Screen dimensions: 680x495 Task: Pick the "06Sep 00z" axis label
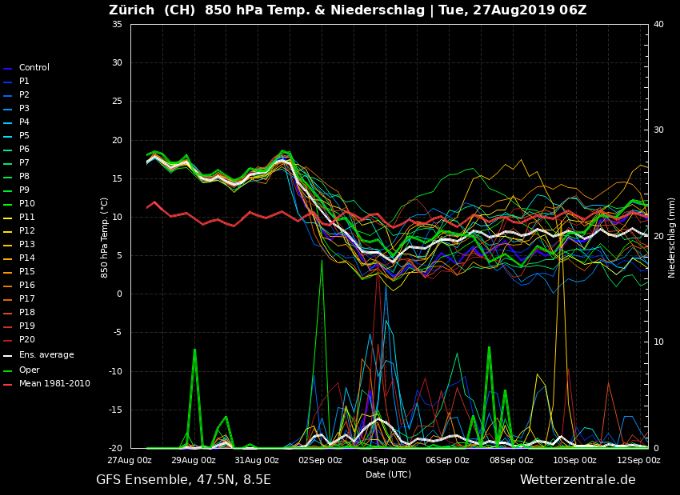[x=447, y=460]
